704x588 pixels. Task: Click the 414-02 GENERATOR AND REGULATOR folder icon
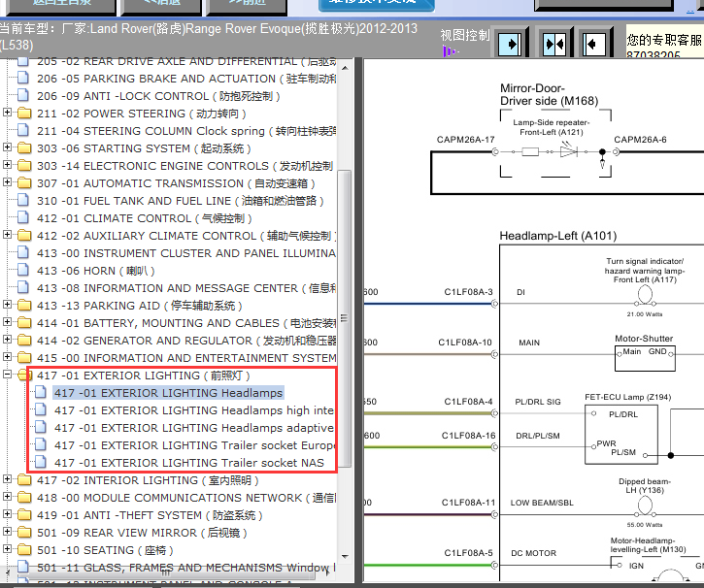point(24,340)
